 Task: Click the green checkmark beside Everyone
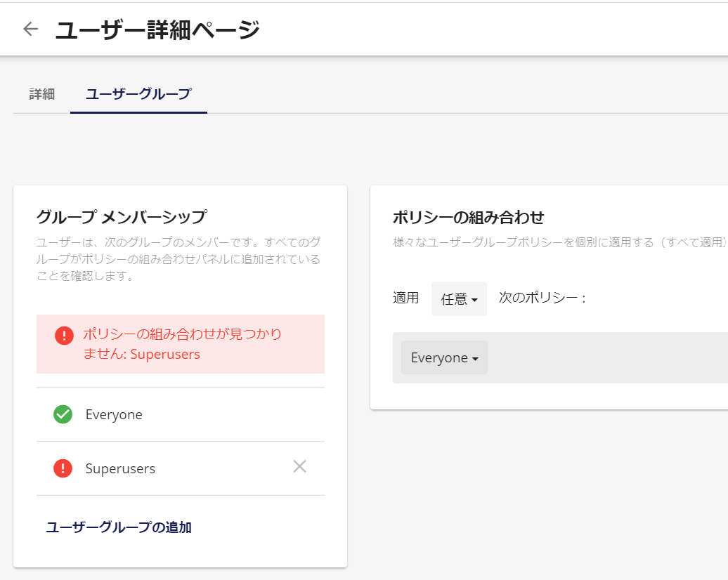pyautogui.click(x=63, y=414)
